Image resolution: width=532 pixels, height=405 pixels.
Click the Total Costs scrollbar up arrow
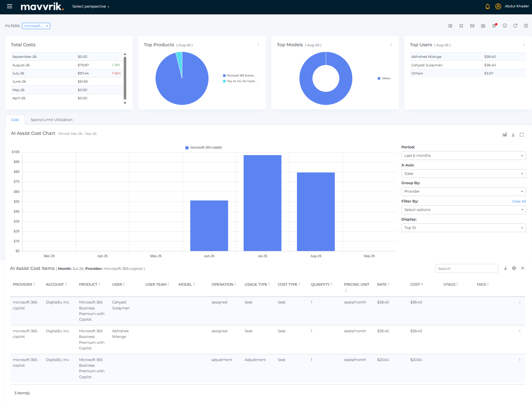tap(125, 54)
